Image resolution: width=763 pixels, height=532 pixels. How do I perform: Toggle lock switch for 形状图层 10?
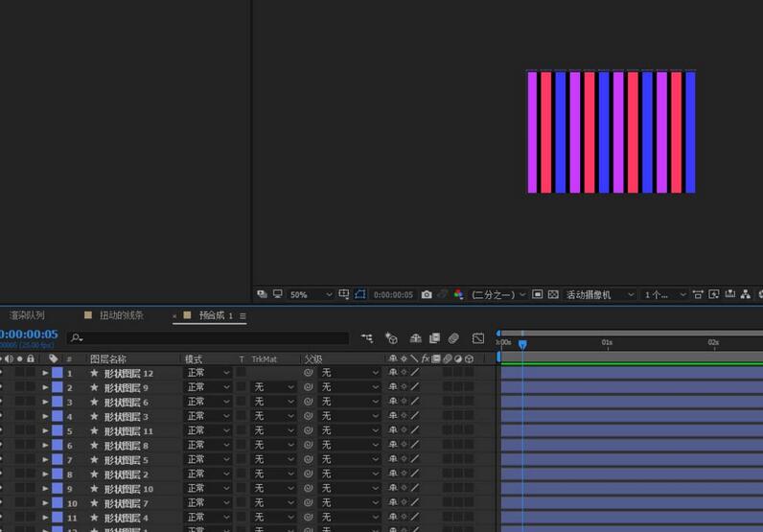pyautogui.click(x=31, y=488)
